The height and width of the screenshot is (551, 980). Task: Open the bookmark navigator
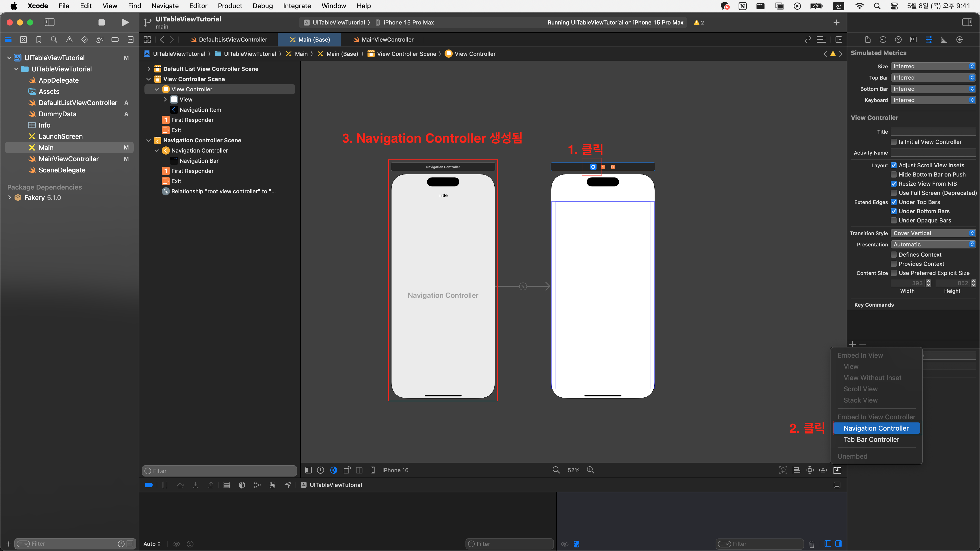(x=39, y=40)
